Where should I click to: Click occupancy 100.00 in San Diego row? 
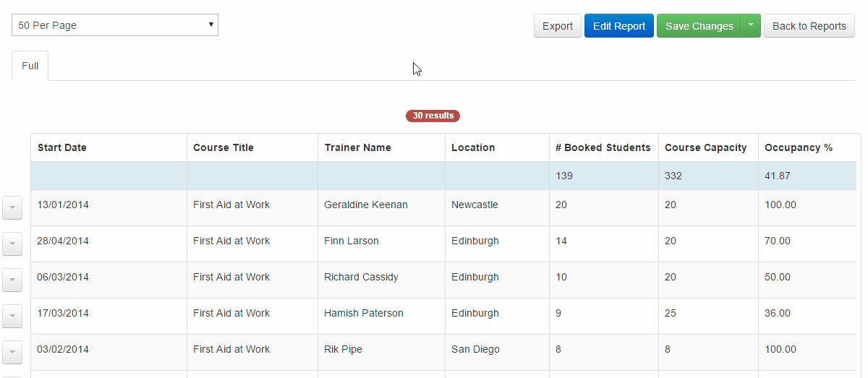[x=780, y=349]
